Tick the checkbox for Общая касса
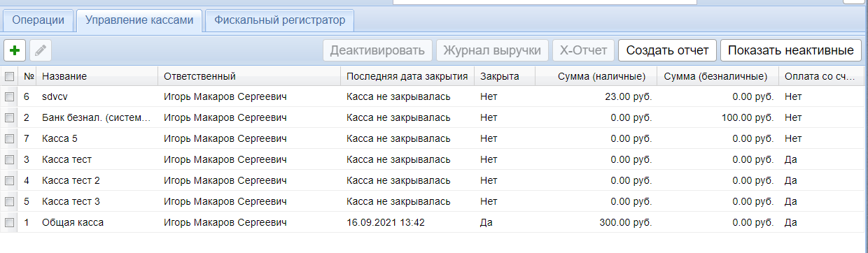Image resolution: width=868 pixels, height=253 pixels. (x=10, y=222)
